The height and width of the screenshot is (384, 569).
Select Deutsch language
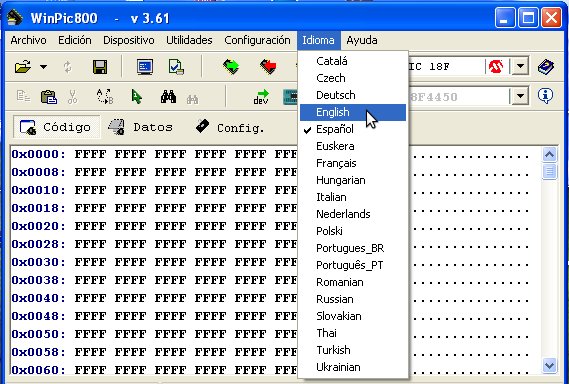(x=353, y=95)
